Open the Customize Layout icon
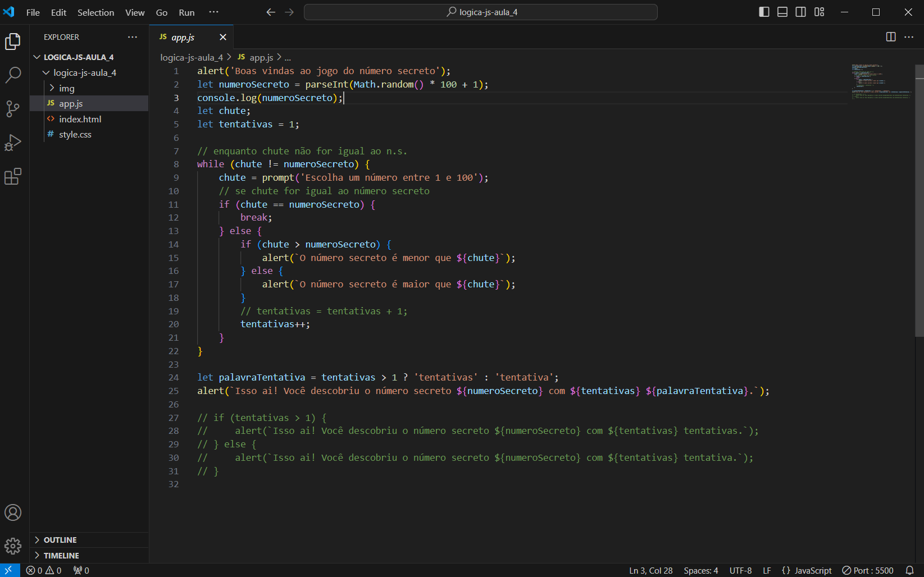The width and height of the screenshot is (924, 577). pos(820,12)
